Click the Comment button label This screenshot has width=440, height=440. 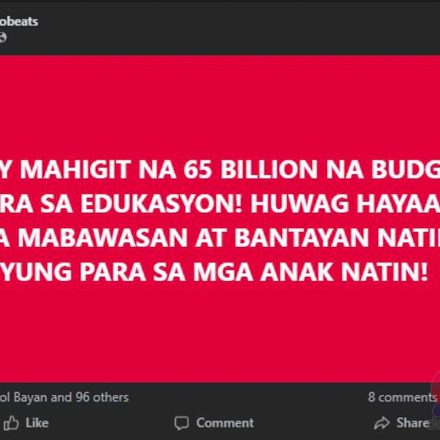point(225,423)
